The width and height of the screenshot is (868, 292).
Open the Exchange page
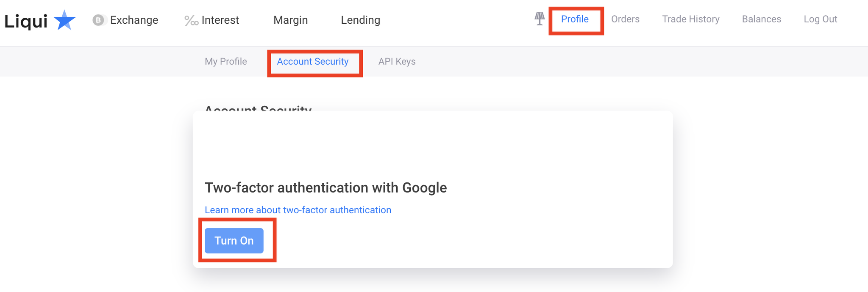pyautogui.click(x=134, y=20)
